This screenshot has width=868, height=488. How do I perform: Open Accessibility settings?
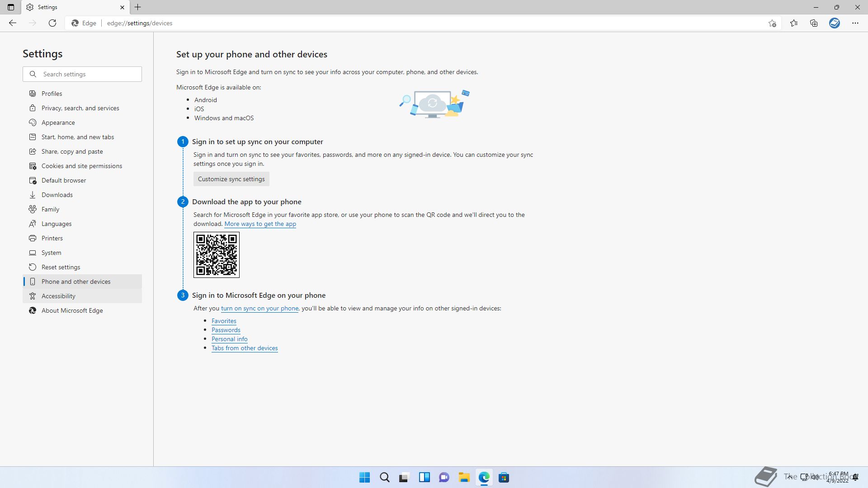point(82,296)
